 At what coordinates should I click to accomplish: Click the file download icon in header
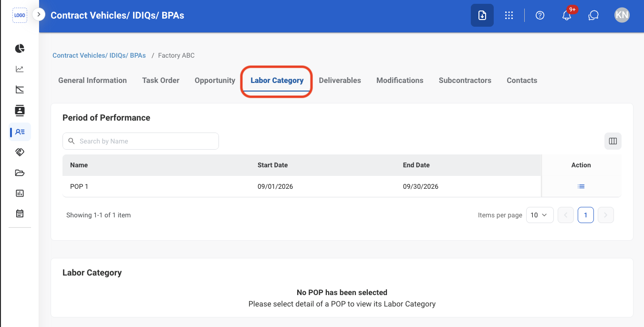(x=482, y=15)
